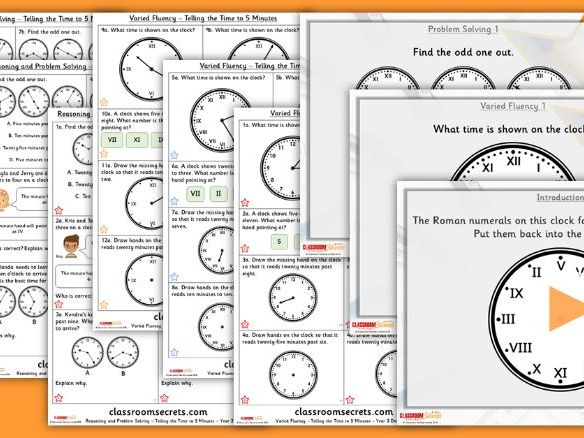Click the topmost Varied Fluency – Telling the Time to 5 Minutes title

point(203,18)
